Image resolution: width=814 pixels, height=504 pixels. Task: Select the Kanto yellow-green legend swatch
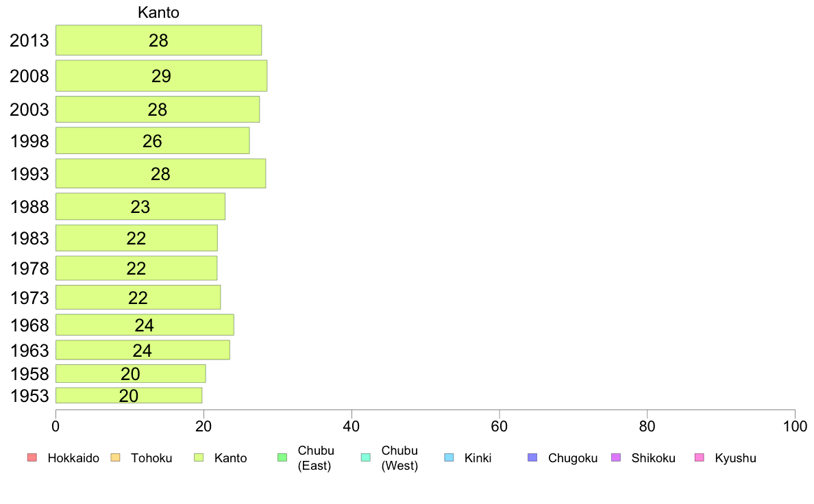point(199,457)
